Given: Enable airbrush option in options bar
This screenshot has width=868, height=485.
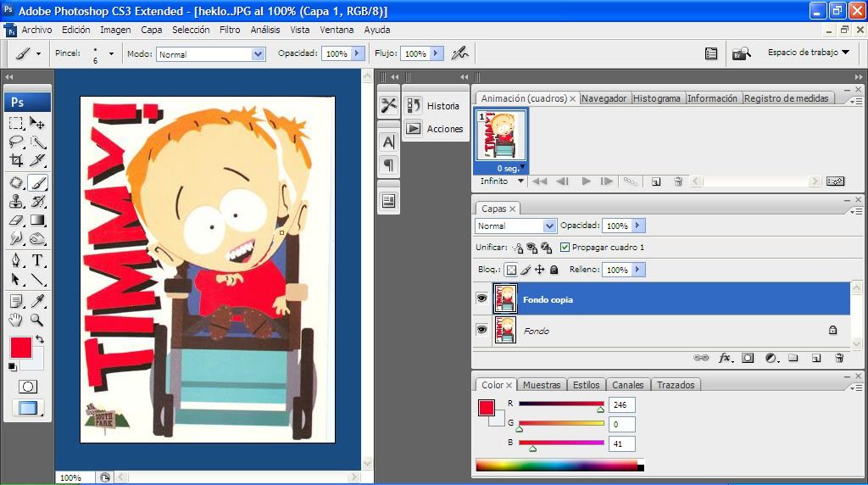Looking at the screenshot, I should click(x=459, y=53).
